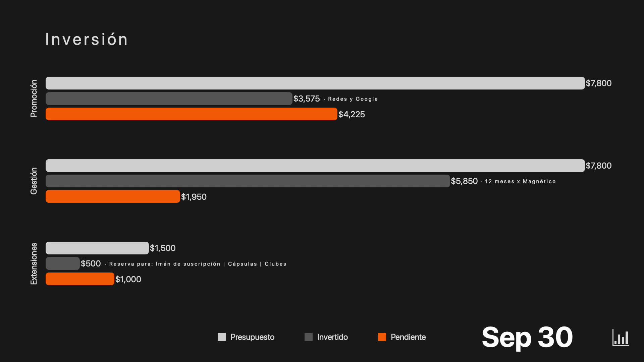Select the Pendiente legend label

pyautogui.click(x=408, y=337)
